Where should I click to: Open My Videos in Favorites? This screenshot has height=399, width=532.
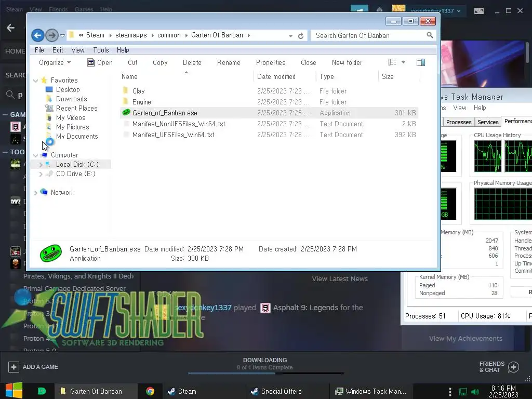tap(71, 117)
